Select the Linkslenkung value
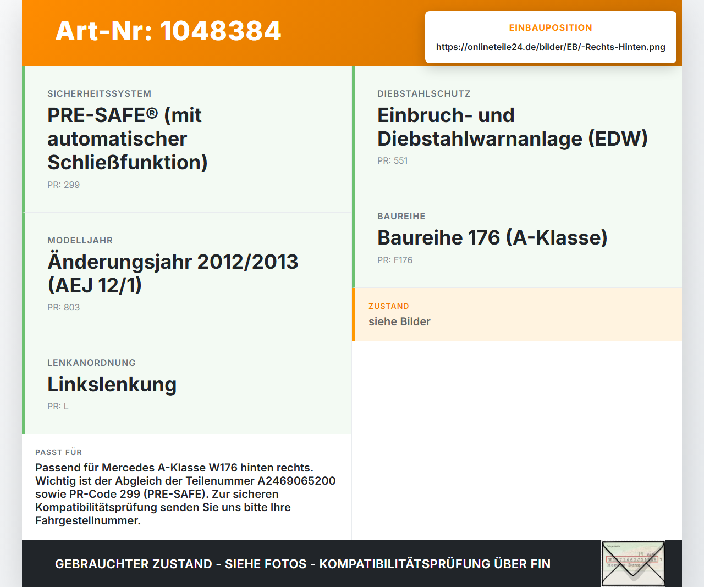 tap(112, 384)
